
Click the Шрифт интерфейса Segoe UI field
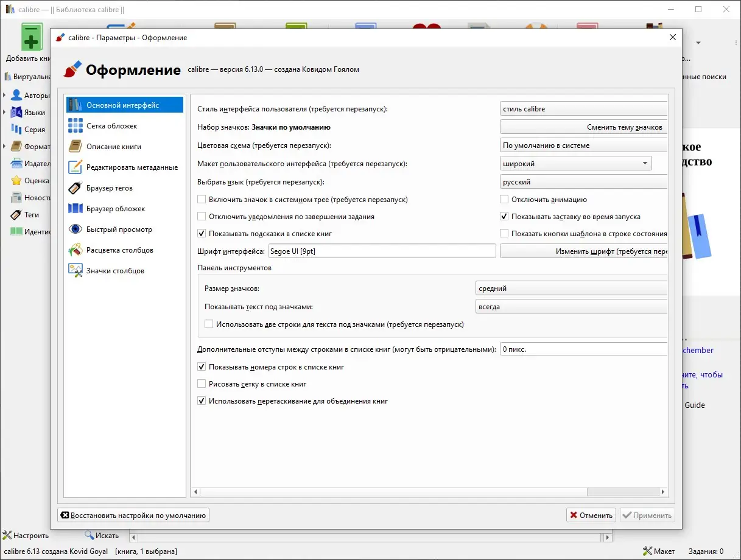382,251
